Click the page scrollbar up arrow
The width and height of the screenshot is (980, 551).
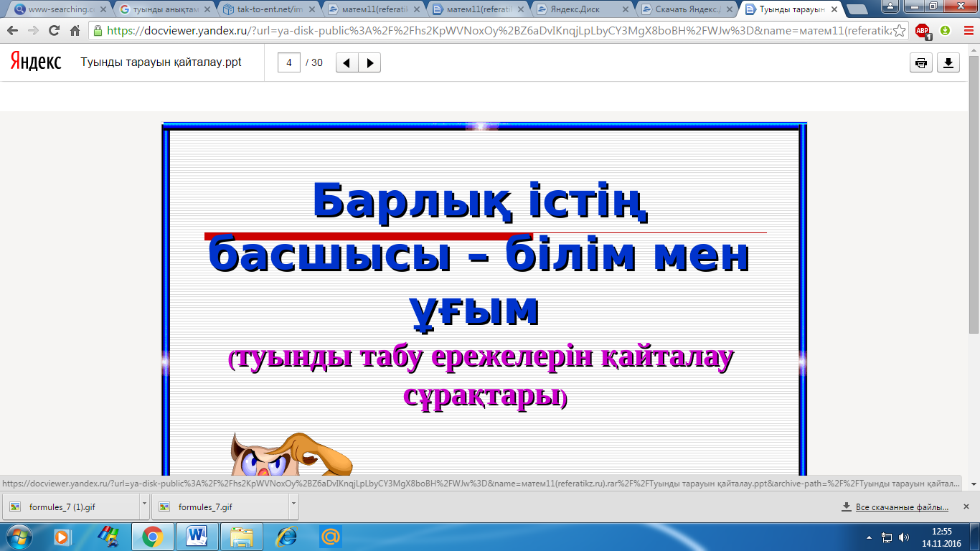[974, 51]
